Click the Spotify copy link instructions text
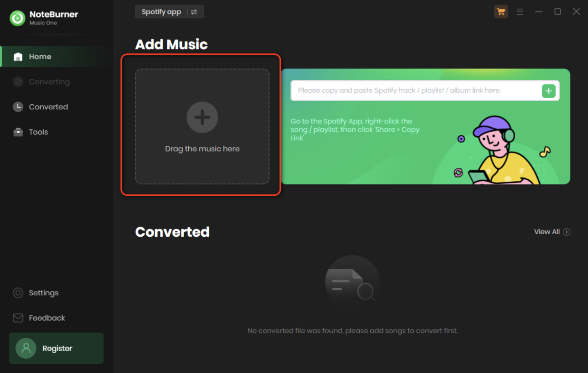Screen dimensions: 588x373 point(355,129)
